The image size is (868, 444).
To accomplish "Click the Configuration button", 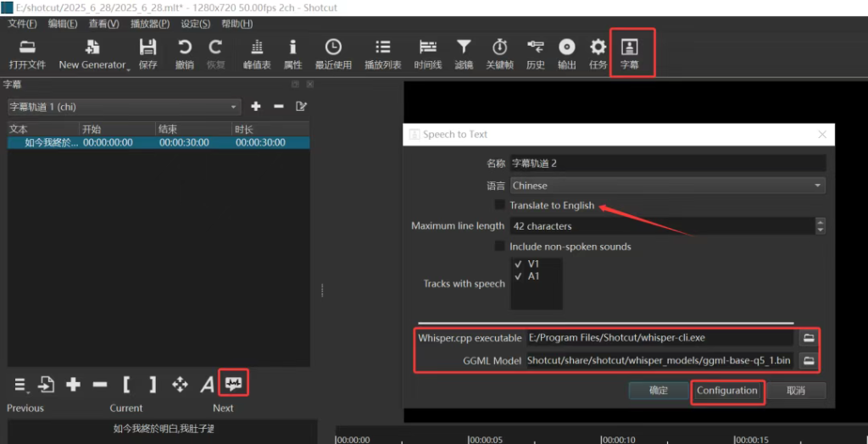I will (726, 391).
